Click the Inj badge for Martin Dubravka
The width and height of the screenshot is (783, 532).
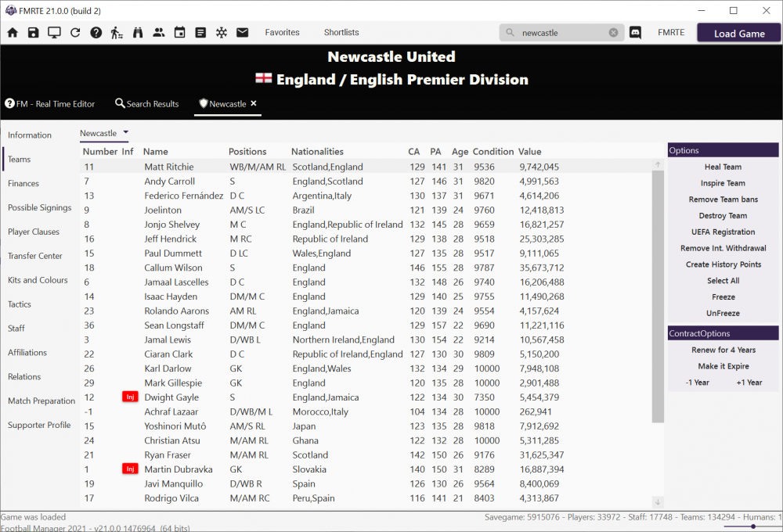pyautogui.click(x=130, y=469)
